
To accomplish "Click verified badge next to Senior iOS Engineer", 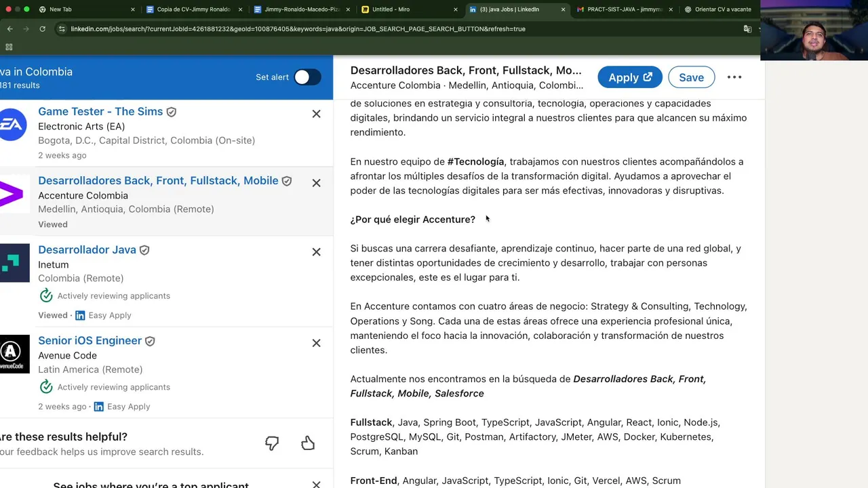I will pos(150,341).
